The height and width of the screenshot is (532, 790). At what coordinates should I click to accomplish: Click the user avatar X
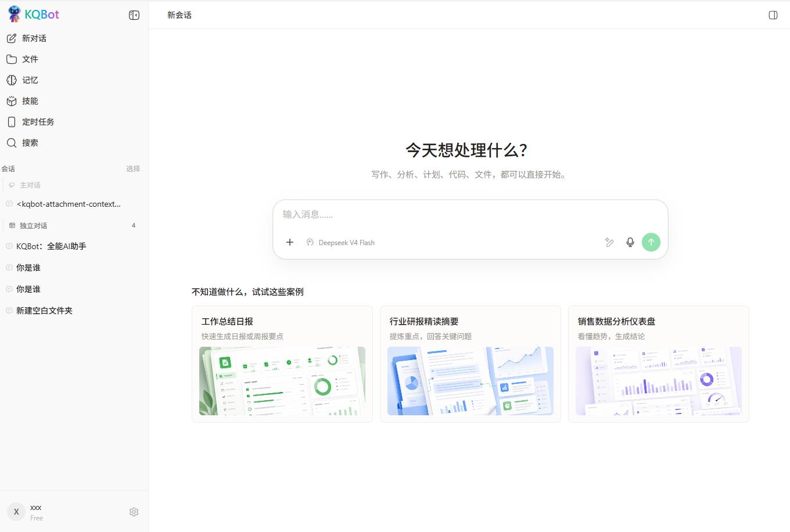tap(16, 512)
